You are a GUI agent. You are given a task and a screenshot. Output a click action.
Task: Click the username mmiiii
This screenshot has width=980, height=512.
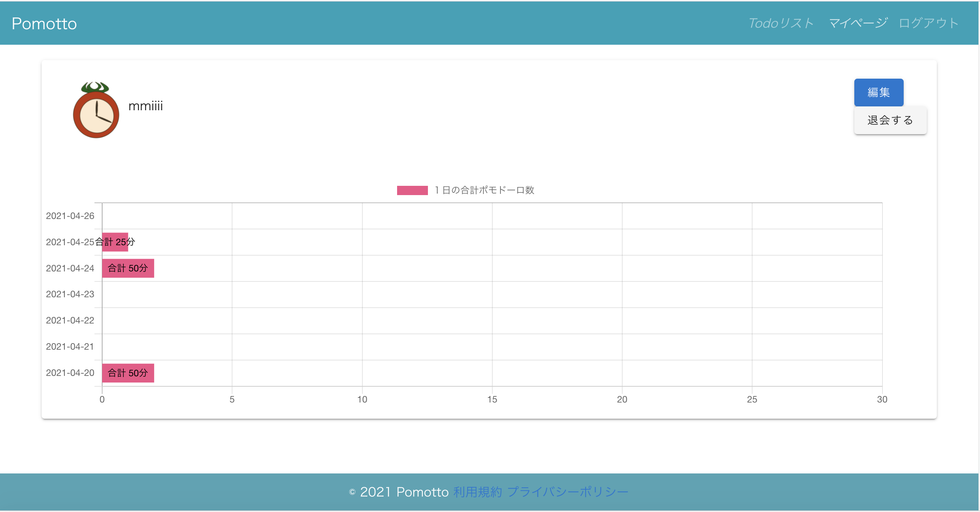pyautogui.click(x=146, y=106)
